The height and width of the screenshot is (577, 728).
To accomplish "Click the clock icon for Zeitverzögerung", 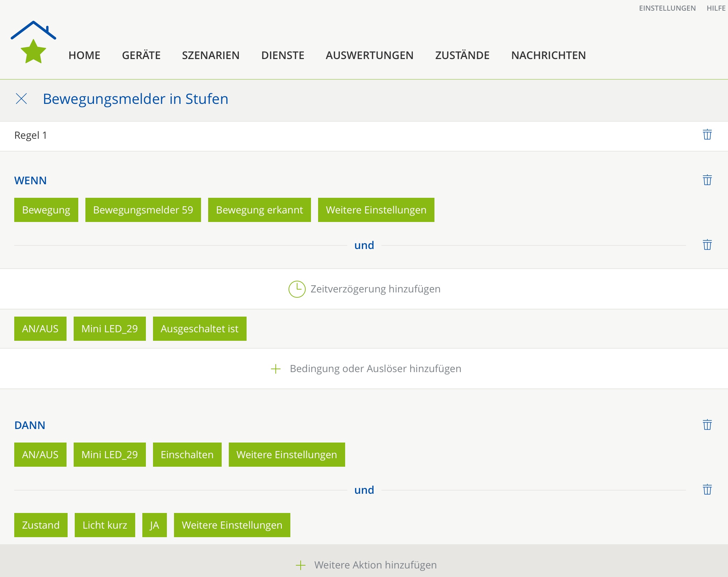I will (x=297, y=289).
